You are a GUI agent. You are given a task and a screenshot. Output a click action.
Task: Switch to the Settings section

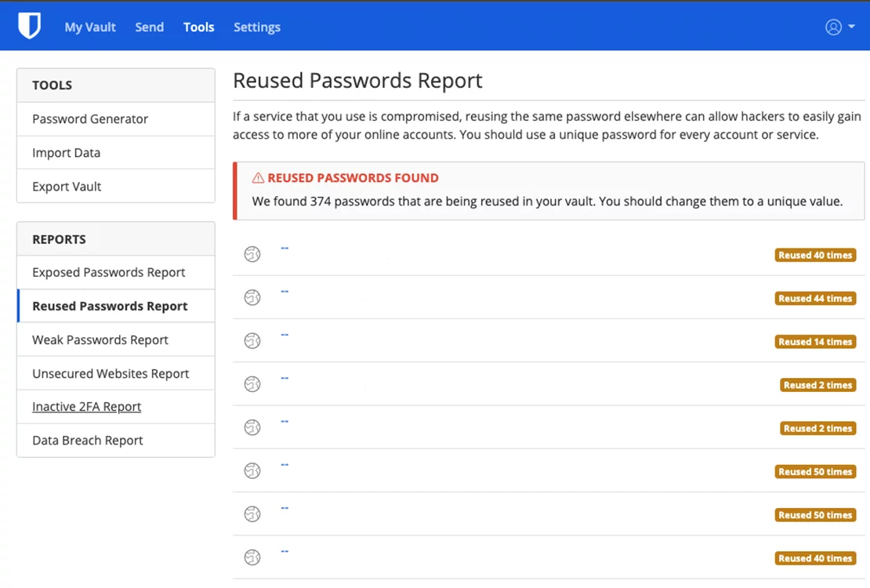coord(256,27)
